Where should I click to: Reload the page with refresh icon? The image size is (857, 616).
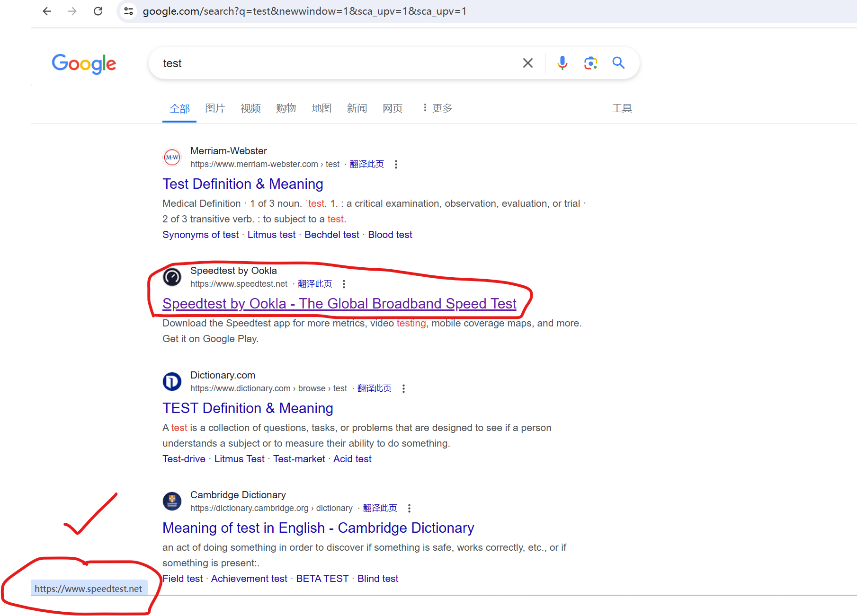click(x=98, y=11)
